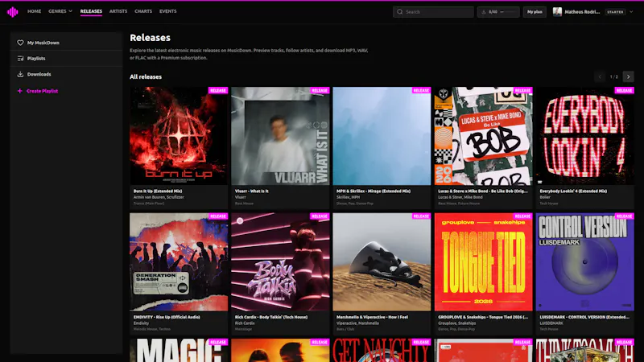The height and width of the screenshot is (362, 644).
Task: Click artist line Viperactive, Marshmello
Action: point(358,323)
